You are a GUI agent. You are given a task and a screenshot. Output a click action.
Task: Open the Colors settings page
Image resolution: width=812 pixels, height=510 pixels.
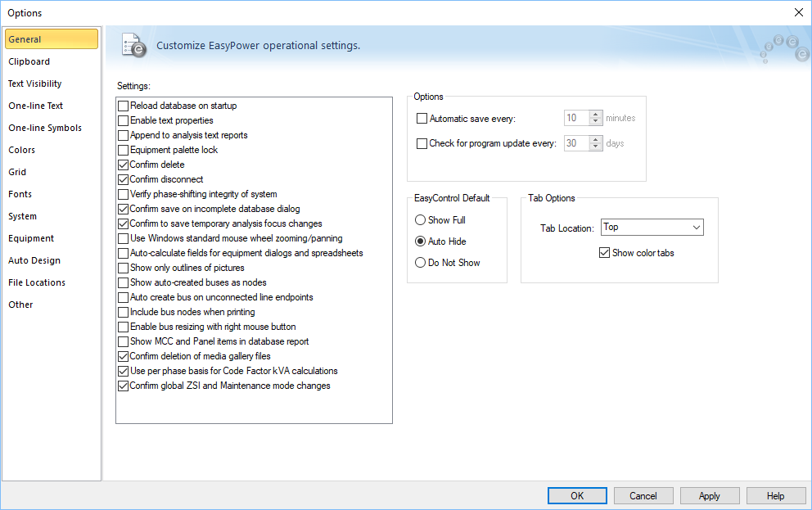coord(22,150)
